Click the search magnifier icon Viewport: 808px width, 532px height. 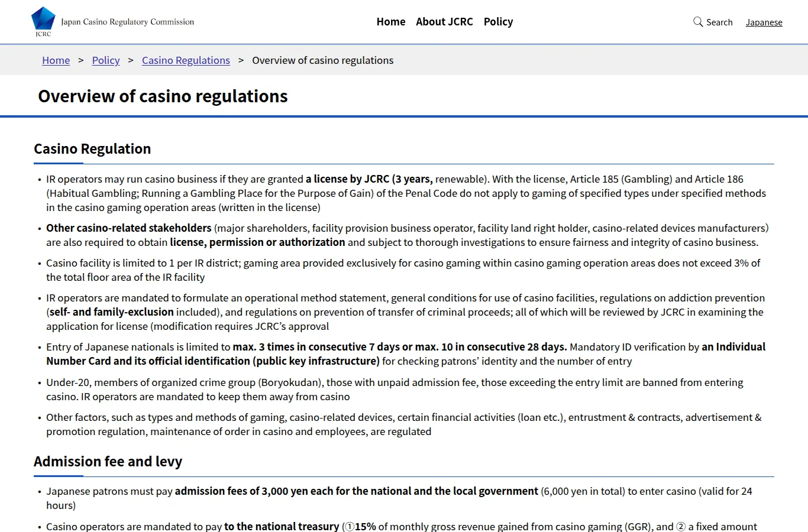(698, 22)
